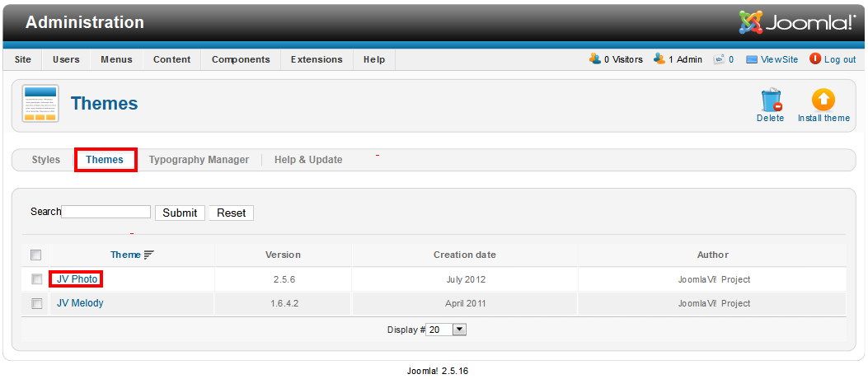868x379 pixels.
Task: Click the messages icon showing 0
Action: tap(719, 59)
